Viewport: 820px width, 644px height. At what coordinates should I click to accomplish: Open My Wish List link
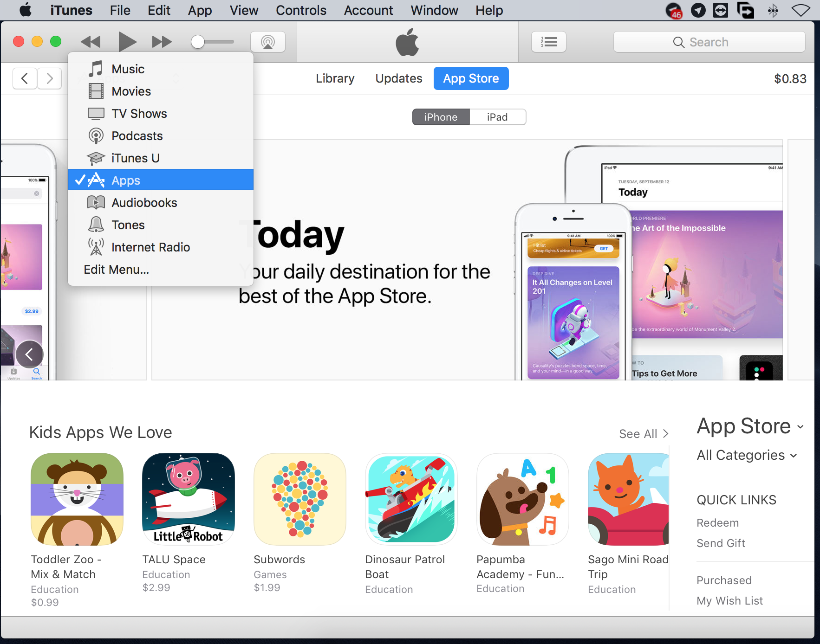pyautogui.click(x=729, y=601)
